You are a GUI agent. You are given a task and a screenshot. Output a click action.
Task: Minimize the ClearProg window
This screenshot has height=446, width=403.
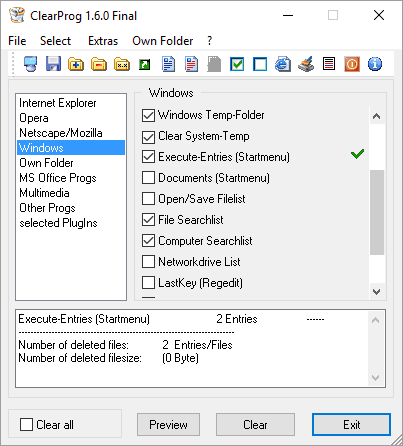click(x=288, y=15)
